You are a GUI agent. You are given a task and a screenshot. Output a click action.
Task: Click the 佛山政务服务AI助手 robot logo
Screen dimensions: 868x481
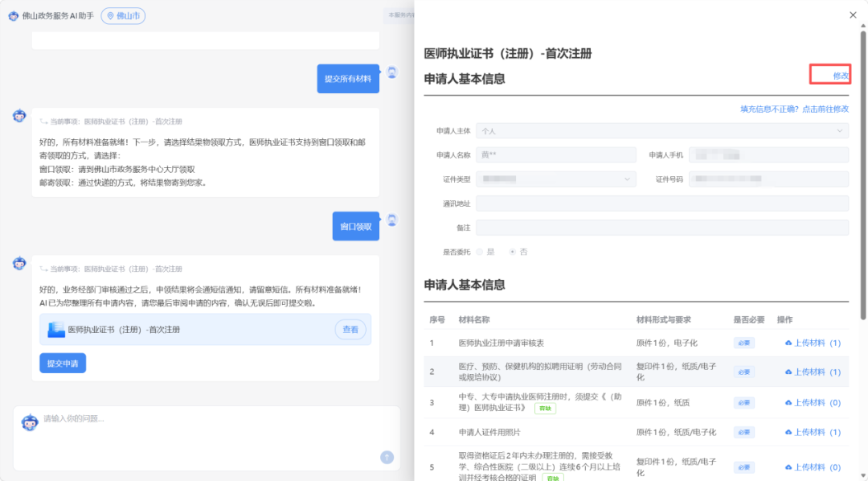click(x=14, y=16)
